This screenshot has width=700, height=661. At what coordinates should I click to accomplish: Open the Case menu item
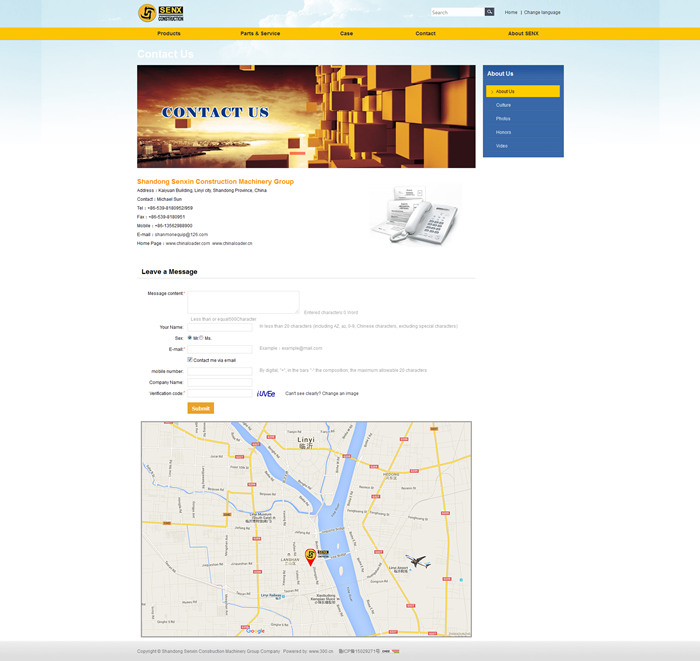pyautogui.click(x=346, y=33)
